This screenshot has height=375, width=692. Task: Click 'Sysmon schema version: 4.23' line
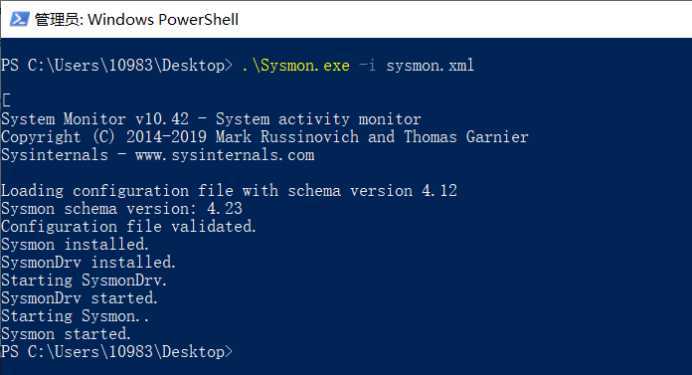[x=122, y=209]
